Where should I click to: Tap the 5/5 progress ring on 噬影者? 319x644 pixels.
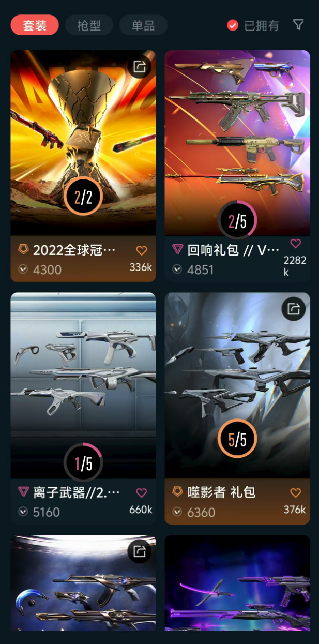(x=237, y=439)
